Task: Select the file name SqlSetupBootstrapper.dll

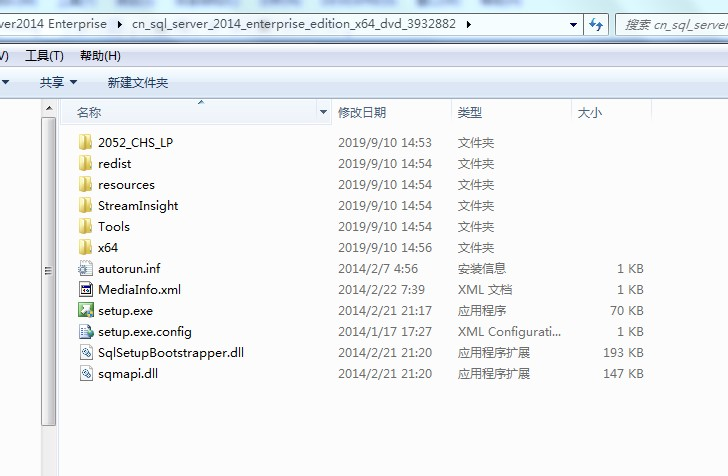Action: [171, 352]
